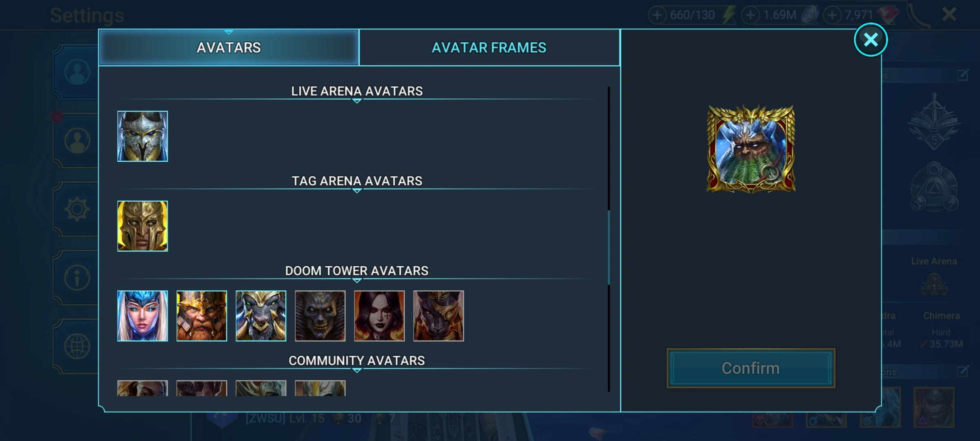
Task: Collapse the Live Arena Avatars section
Action: [357, 91]
